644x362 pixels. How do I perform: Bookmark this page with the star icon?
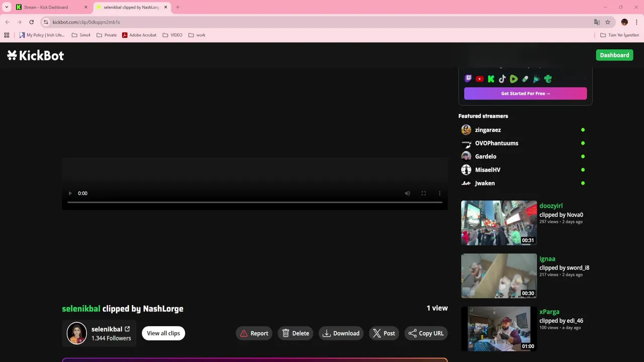click(x=608, y=22)
